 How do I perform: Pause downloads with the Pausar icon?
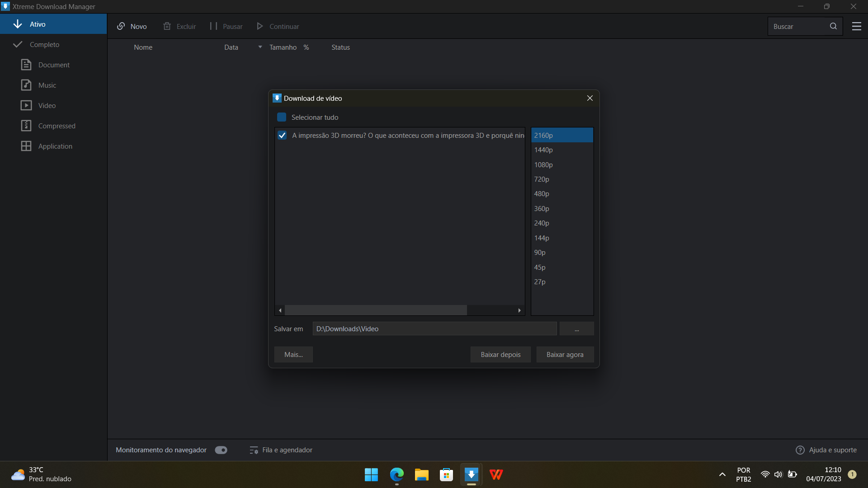[212, 26]
